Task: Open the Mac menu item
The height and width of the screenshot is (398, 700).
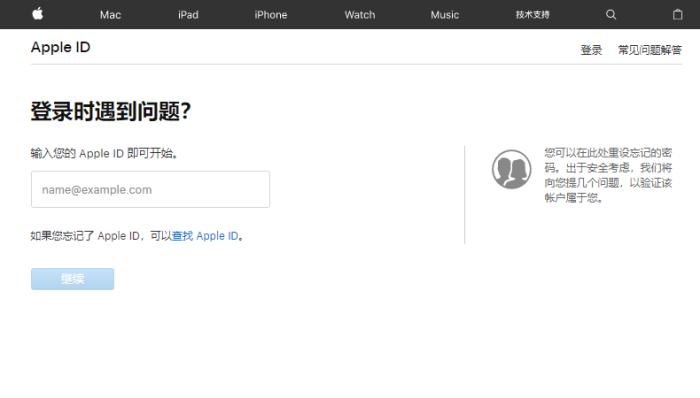Action: tap(110, 15)
